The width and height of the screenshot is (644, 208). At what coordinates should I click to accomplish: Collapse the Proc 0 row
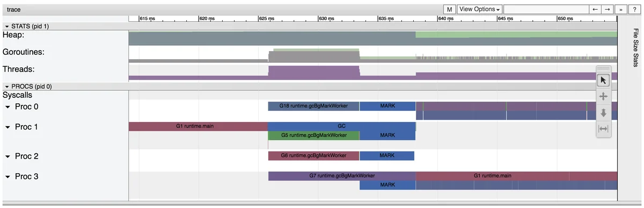[8, 107]
